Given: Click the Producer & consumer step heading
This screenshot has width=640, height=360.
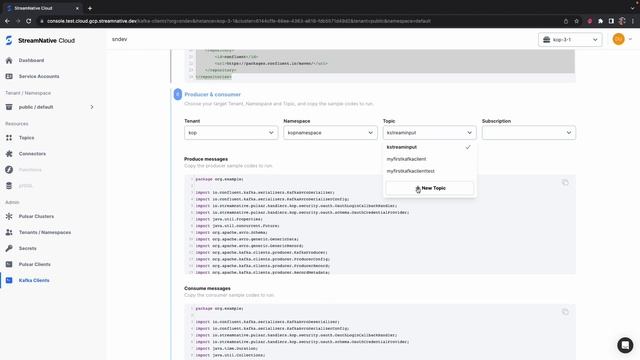Looking at the screenshot, I should point(213,94).
